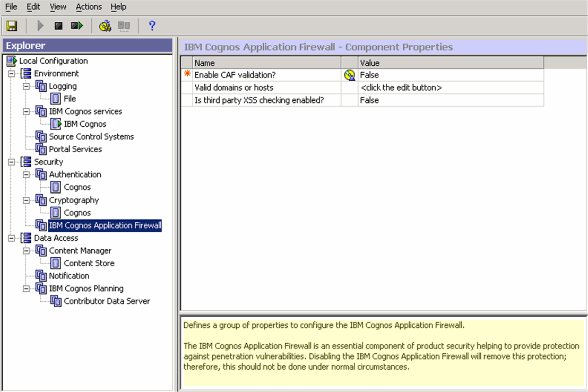Collapse the IBM Cognos Planning node

(x=26, y=289)
